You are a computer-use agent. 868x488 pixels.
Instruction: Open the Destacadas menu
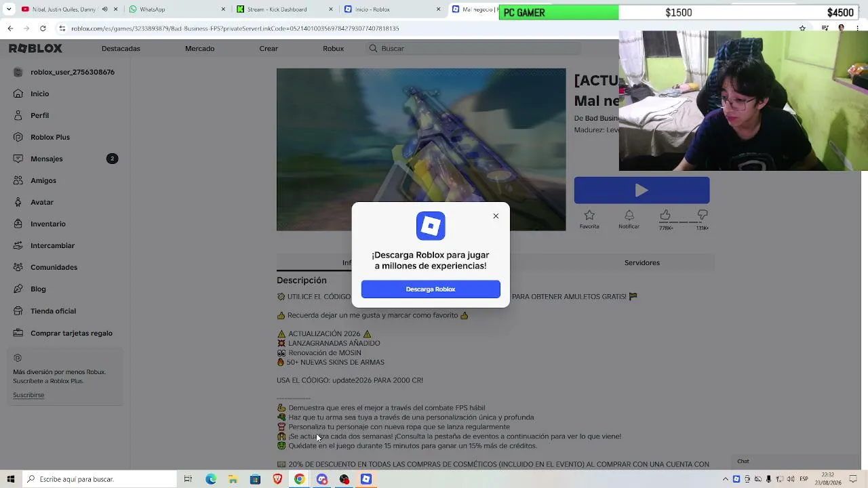click(121, 49)
